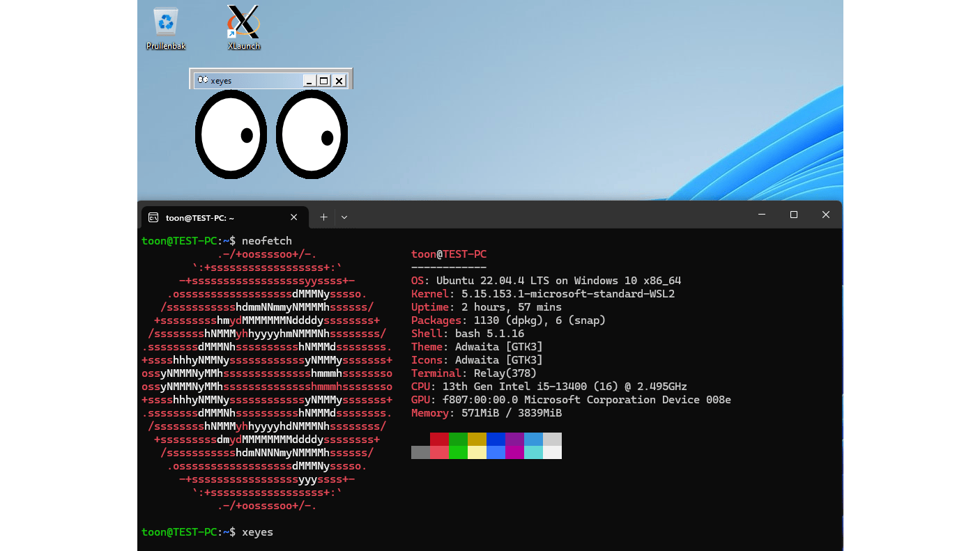Maximize the xeyes window
Image resolution: width=980 pixels, height=551 pixels.
(x=324, y=81)
